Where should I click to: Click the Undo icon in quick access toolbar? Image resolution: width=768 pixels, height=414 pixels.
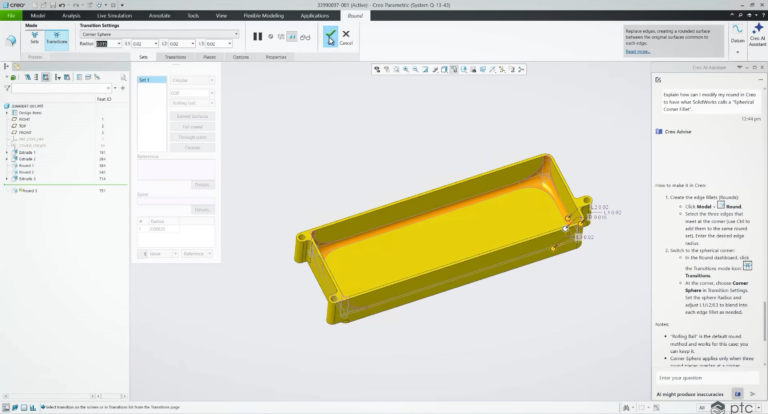pyautogui.click(x=63, y=5)
